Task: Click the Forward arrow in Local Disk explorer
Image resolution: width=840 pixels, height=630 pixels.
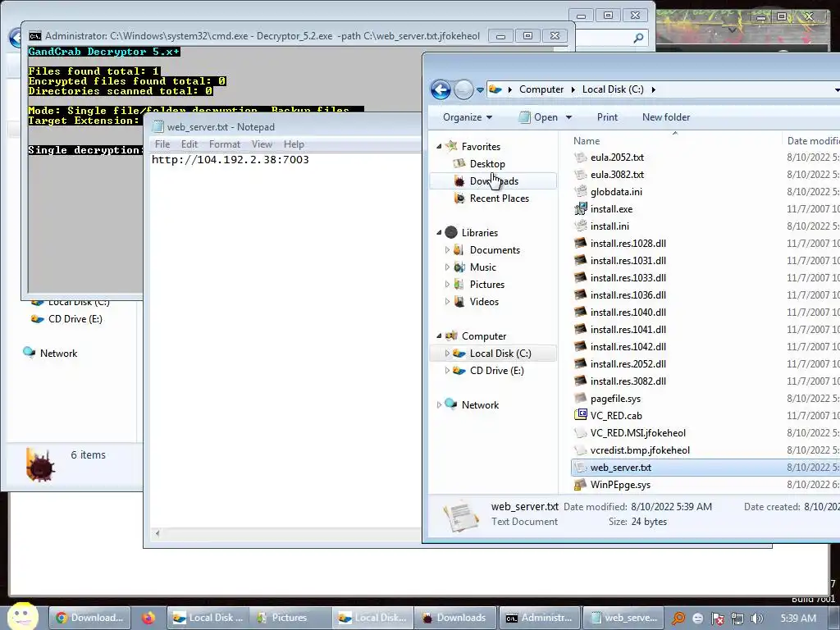Action: (463, 89)
